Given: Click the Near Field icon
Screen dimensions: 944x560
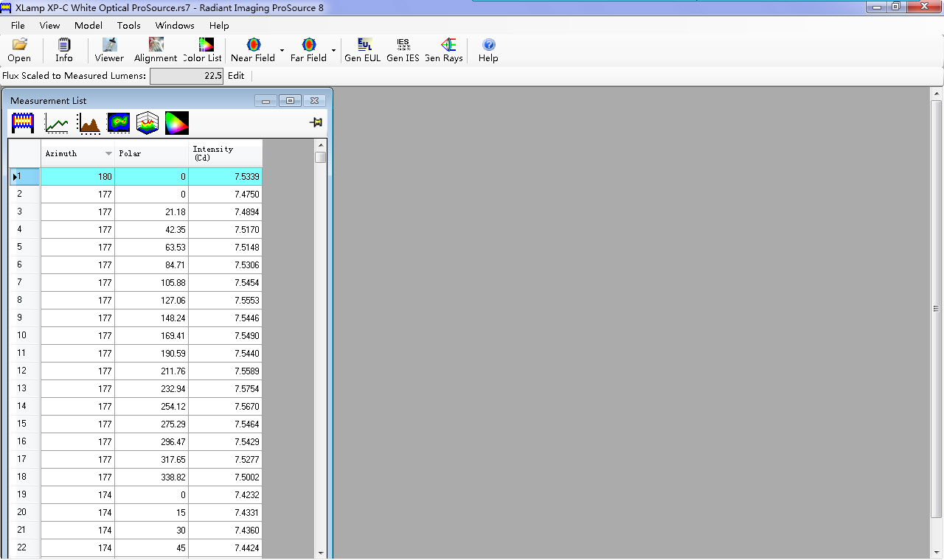Looking at the screenshot, I should coord(253,50).
